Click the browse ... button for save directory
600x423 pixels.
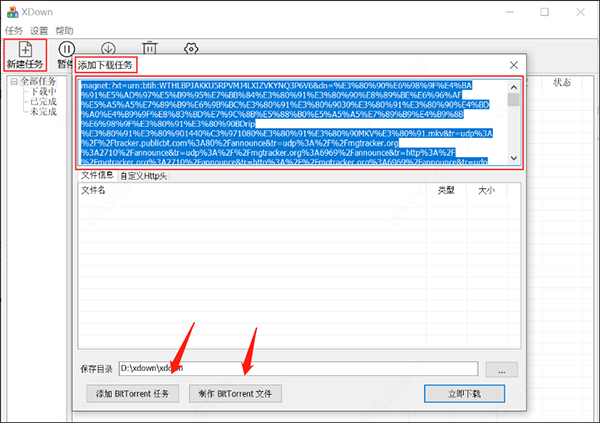pyautogui.click(x=502, y=369)
